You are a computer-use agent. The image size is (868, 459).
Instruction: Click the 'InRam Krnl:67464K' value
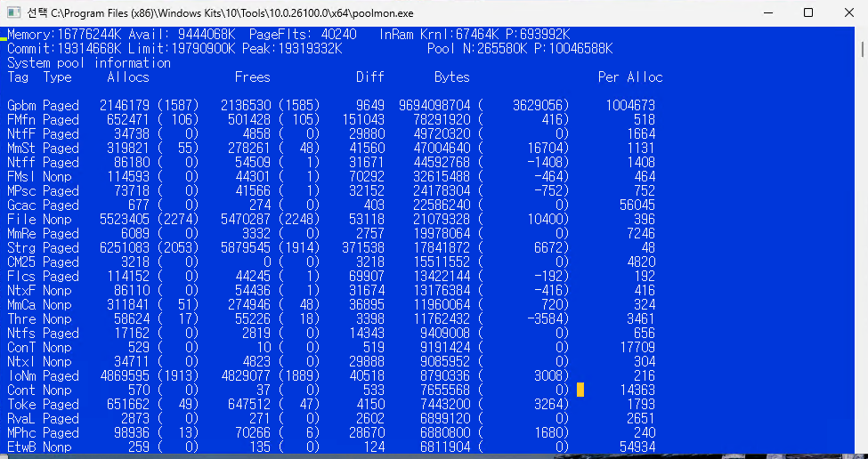tap(438, 35)
